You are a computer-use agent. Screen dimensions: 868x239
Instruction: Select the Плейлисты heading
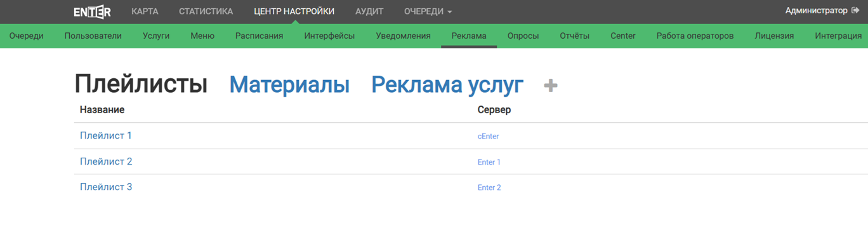pyautogui.click(x=141, y=84)
